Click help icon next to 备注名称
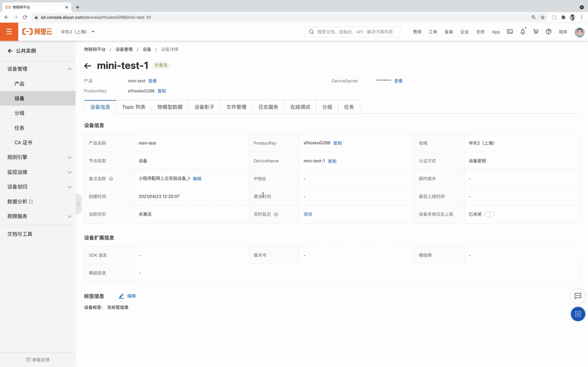 [x=111, y=179]
